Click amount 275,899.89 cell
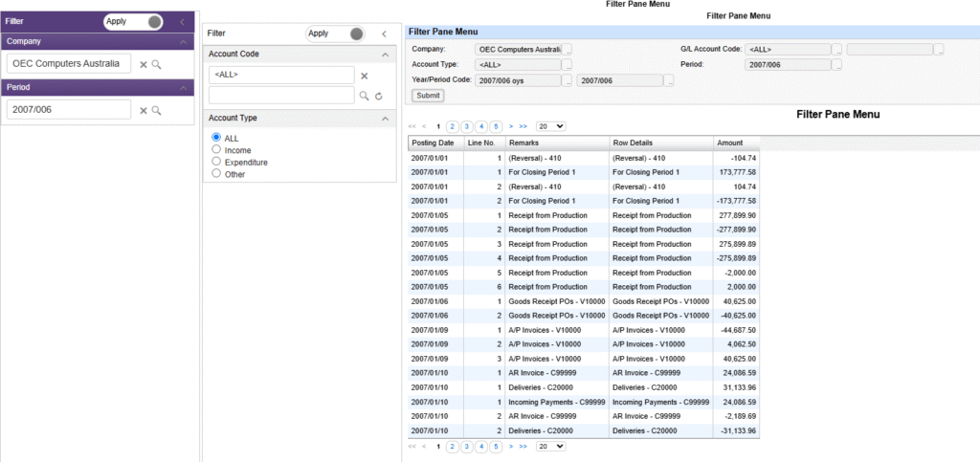This screenshot has width=980, height=462. (736, 244)
